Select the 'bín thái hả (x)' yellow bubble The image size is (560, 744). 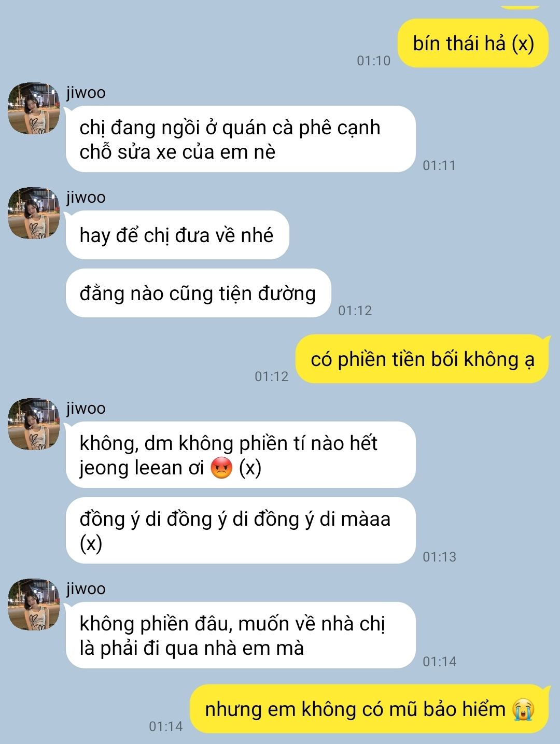[x=473, y=43]
